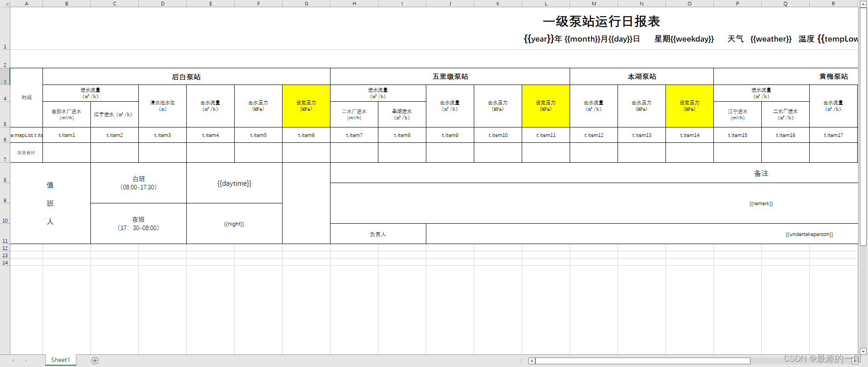
Task: Select the t.item11 cell
Action: [546, 135]
